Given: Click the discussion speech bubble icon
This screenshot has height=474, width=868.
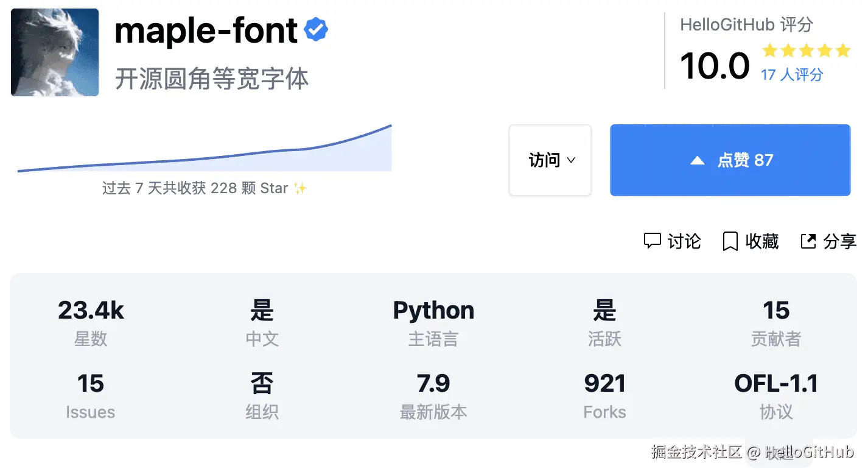Looking at the screenshot, I should point(652,241).
